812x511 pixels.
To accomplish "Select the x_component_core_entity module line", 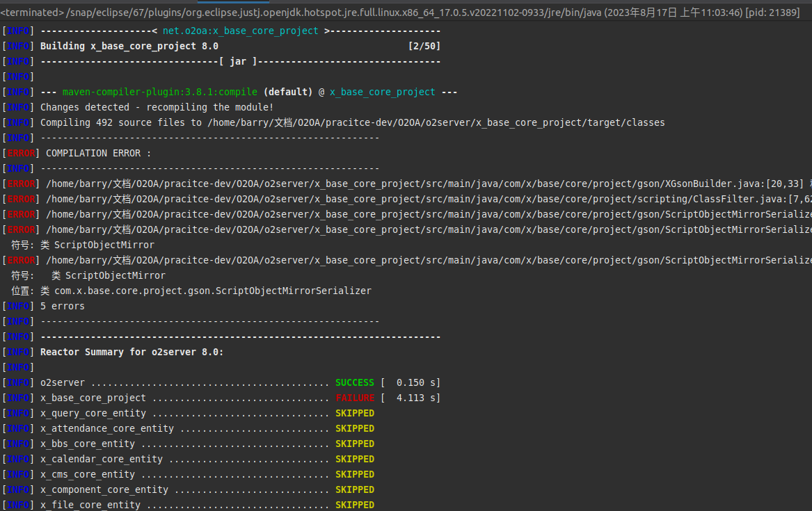I will pyautogui.click(x=104, y=489).
